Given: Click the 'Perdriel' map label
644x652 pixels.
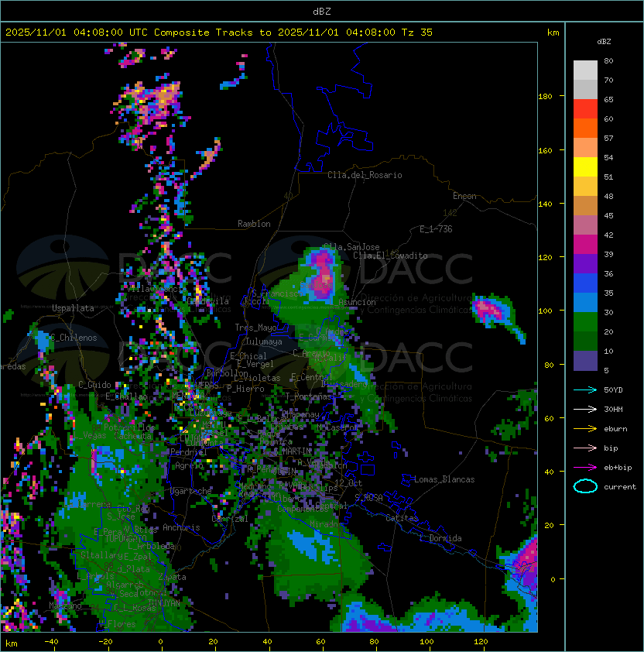Looking at the screenshot, I should (189, 452).
